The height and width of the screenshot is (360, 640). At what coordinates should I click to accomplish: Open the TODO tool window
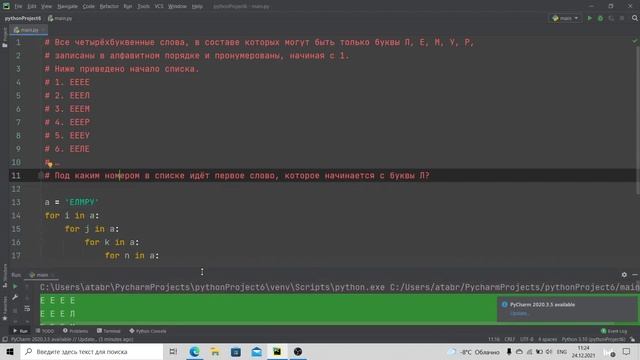(x=45, y=331)
